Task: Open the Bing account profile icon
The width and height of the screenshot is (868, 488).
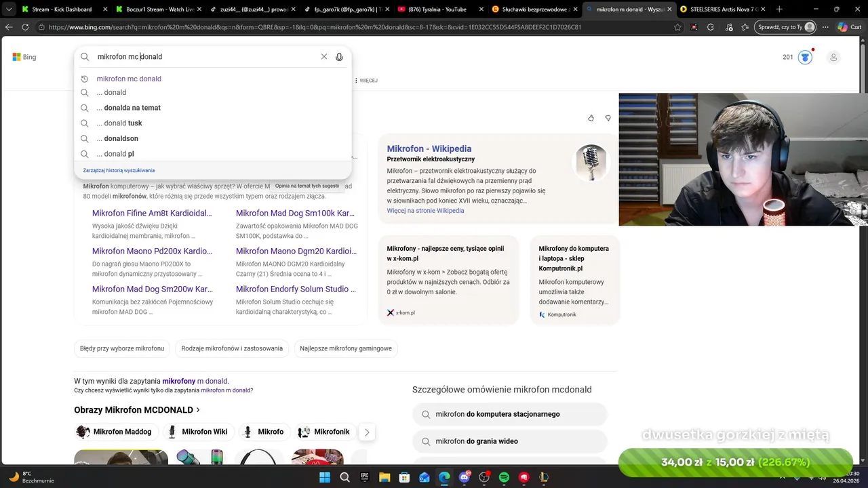Action: click(x=833, y=57)
